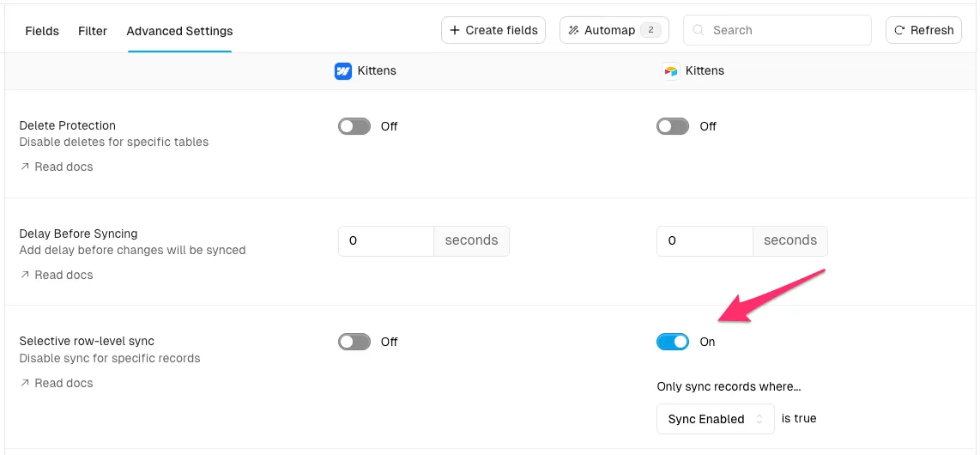Click the Refresh button
The height and width of the screenshot is (455, 980).
click(x=923, y=30)
